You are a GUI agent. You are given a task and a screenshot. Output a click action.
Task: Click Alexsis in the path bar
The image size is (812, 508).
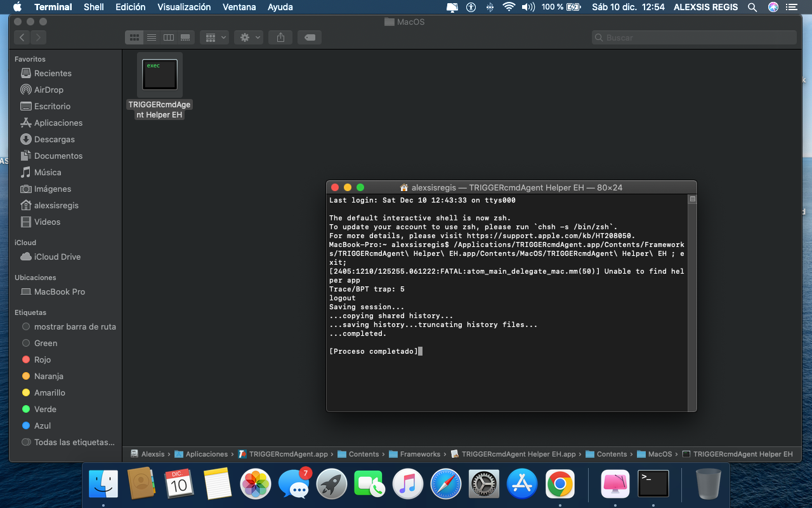147,454
